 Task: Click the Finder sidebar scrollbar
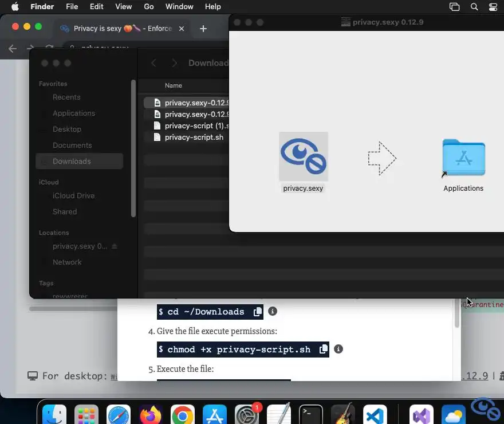(x=133, y=148)
